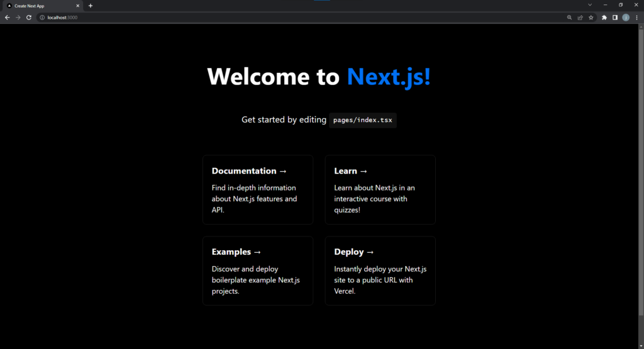Go back with the browser back arrow
Viewport: 644px width, 349px height.
pos(7,18)
